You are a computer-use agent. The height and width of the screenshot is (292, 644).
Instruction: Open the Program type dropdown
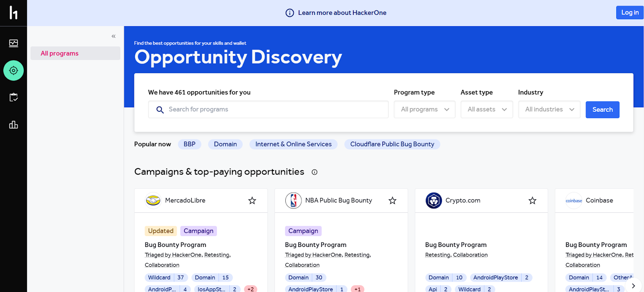point(425,109)
